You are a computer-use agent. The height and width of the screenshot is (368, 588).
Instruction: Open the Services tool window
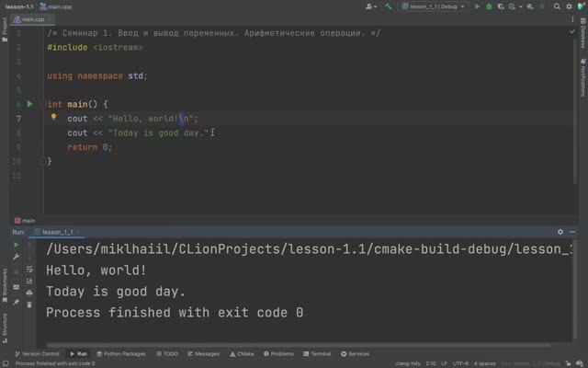pos(356,353)
